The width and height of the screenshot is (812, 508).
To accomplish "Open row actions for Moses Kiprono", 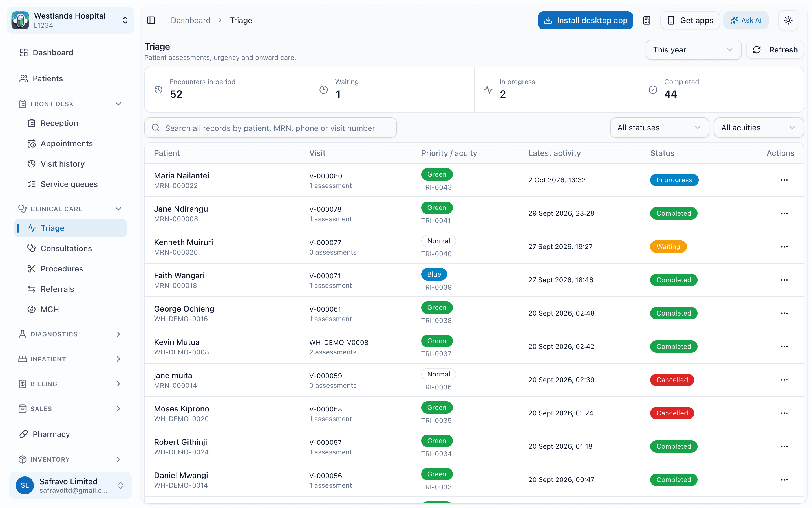I will (784, 413).
